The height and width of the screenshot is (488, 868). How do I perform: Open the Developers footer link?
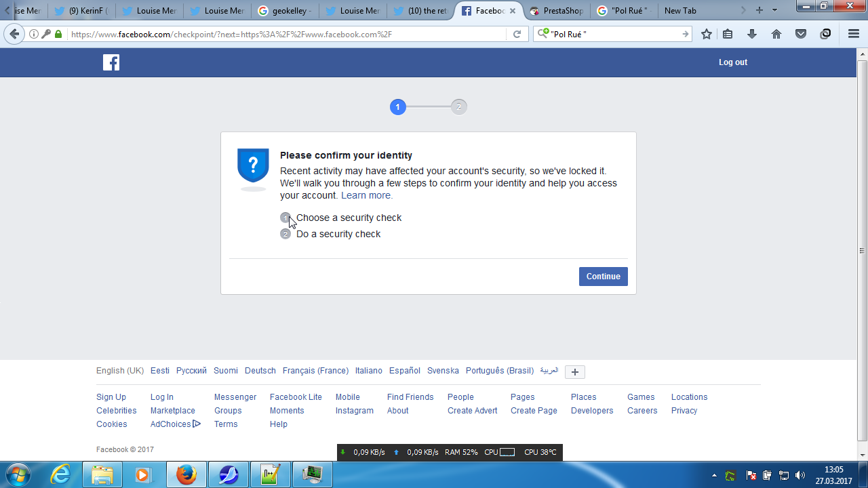[592, 411]
